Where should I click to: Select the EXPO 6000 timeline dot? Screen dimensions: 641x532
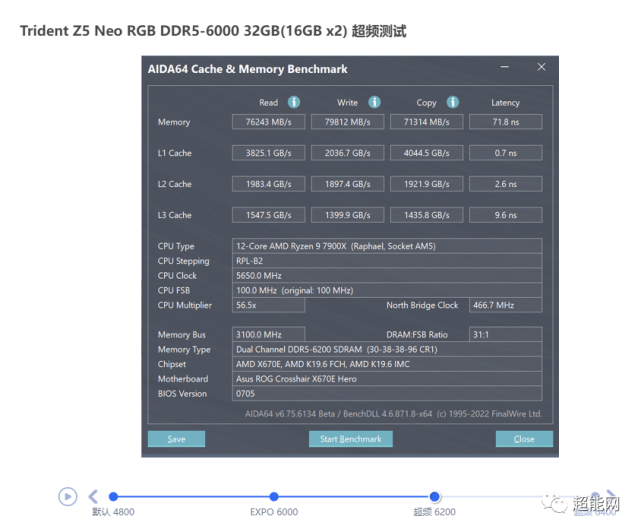pyautogui.click(x=274, y=497)
